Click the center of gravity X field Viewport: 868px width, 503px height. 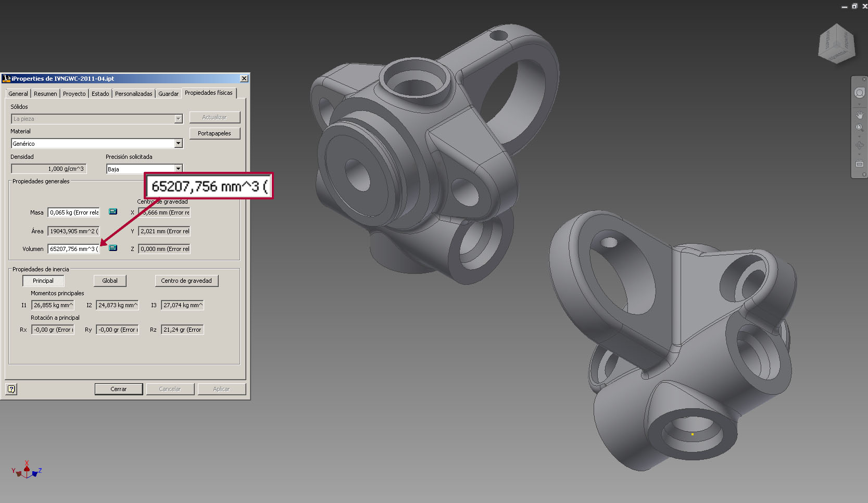tap(164, 212)
